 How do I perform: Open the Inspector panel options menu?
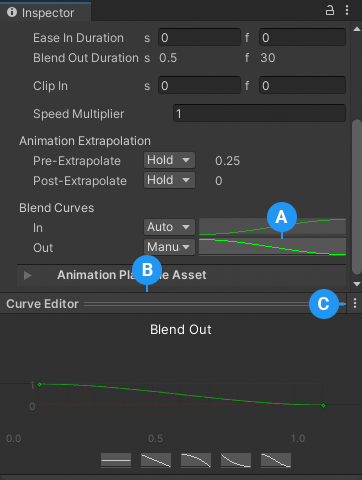click(347, 10)
